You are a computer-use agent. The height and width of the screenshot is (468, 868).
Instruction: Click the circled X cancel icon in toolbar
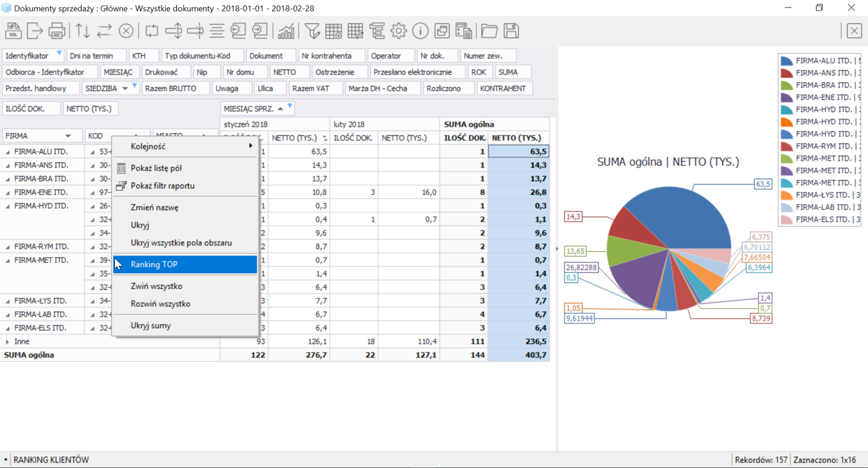[x=126, y=31]
